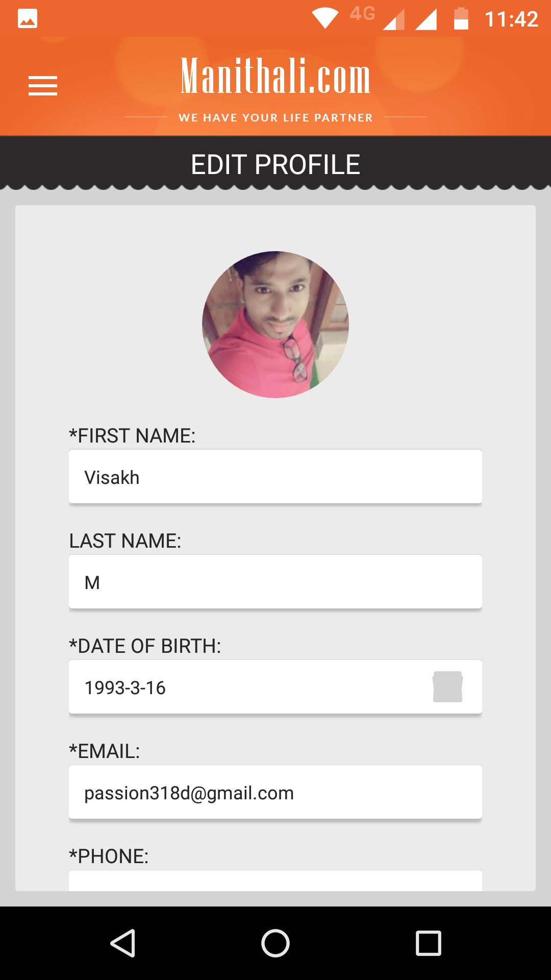Open the recent apps overview button

[428, 943]
